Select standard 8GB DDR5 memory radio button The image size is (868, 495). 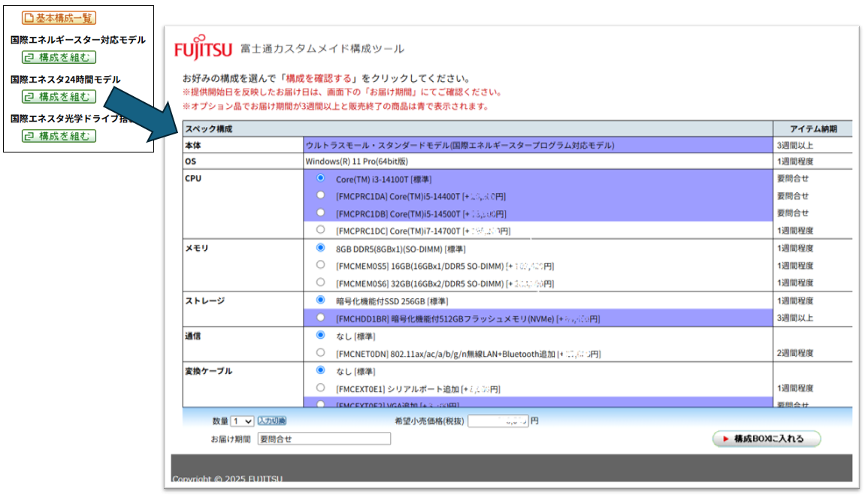(x=321, y=247)
